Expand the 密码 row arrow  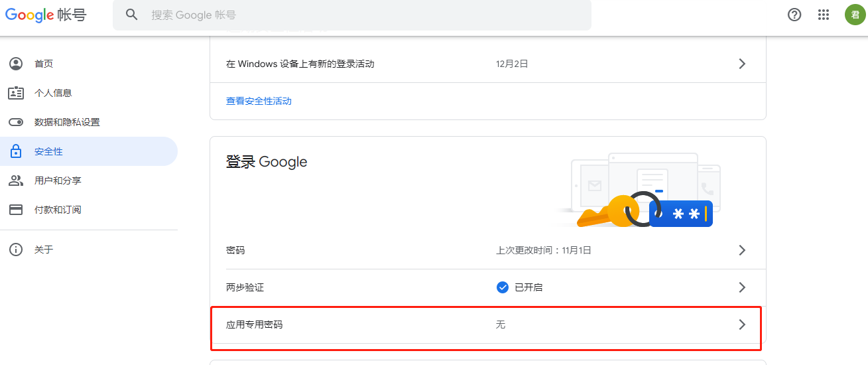click(x=742, y=250)
